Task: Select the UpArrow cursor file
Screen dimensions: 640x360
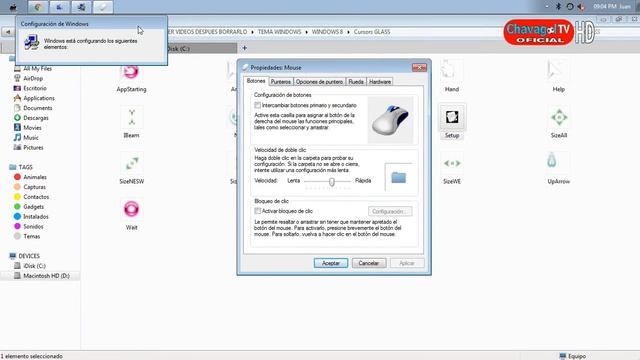Action: [558, 169]
